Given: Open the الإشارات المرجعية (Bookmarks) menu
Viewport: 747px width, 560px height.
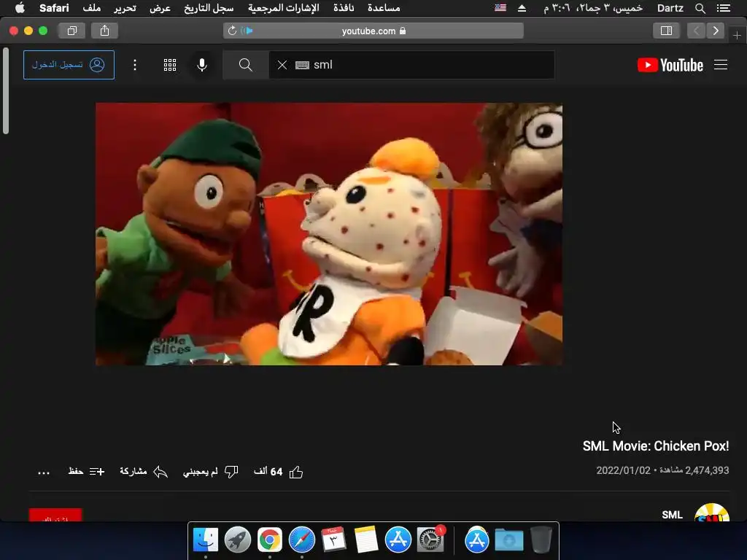Looking at the screenshot, I should click(284, 7).
